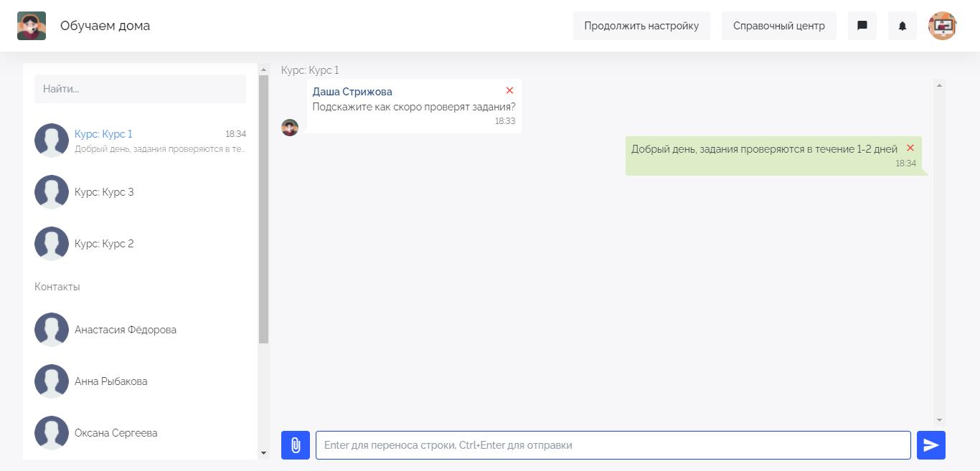Click the paperclip attach file button
The width and height of the screenshot is (980, 471).
[296, 445]
